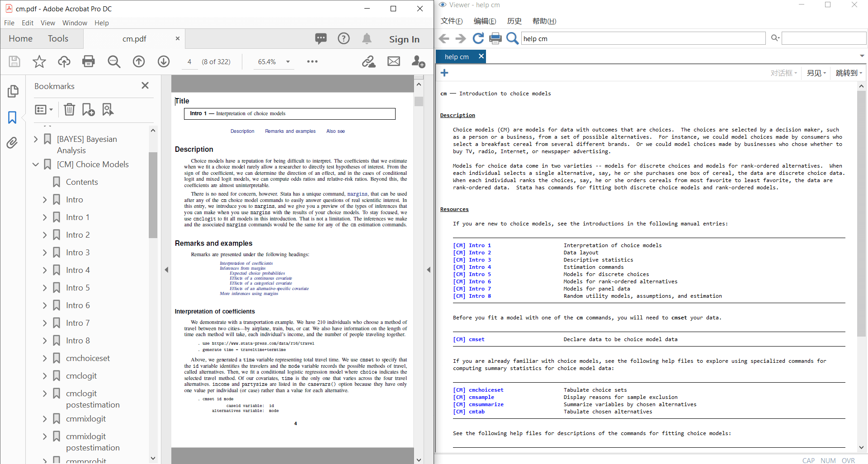Image resolution: width=868 pixels, height=464 pixels.
Task: Open the File menu in Acrobat
Action: (9, 23)
